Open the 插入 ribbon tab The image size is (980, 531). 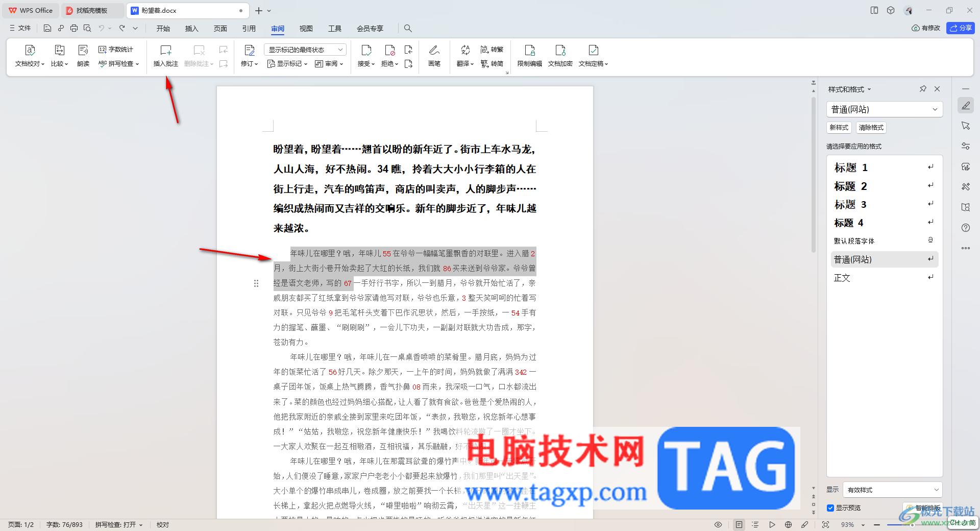pyautogui.click(x=192, y=28)
